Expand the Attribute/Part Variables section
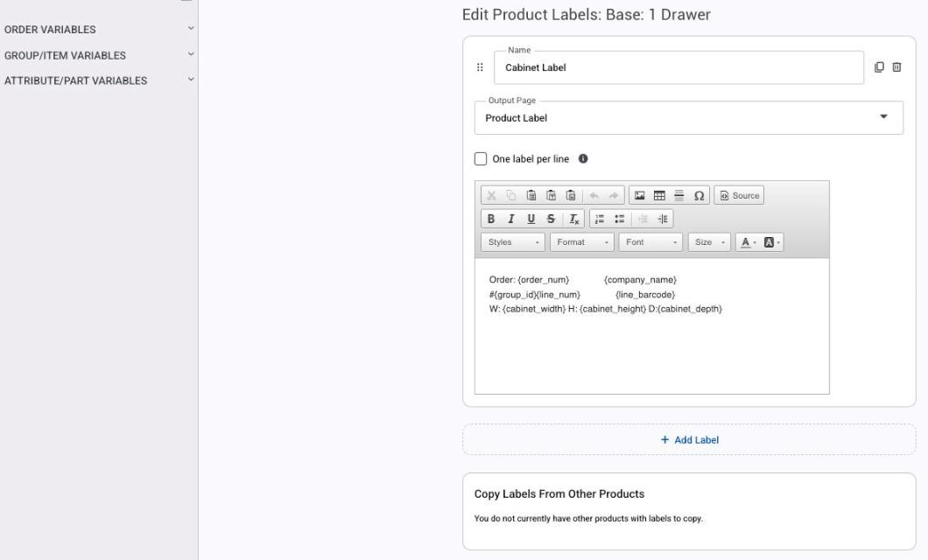 coord(100,80)
